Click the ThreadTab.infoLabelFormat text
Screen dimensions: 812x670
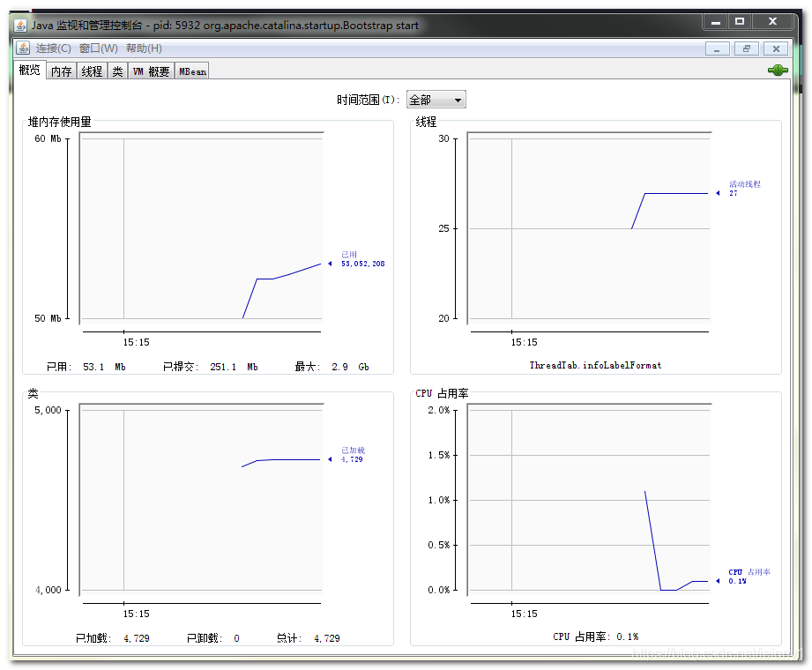[x=595, y=365]
